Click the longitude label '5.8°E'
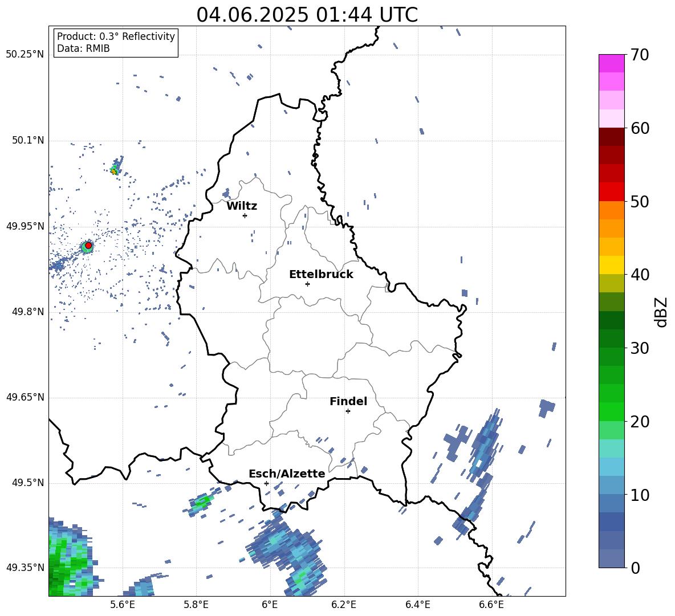The width and height of the screenshot is (675, 616). coord(196,605)
